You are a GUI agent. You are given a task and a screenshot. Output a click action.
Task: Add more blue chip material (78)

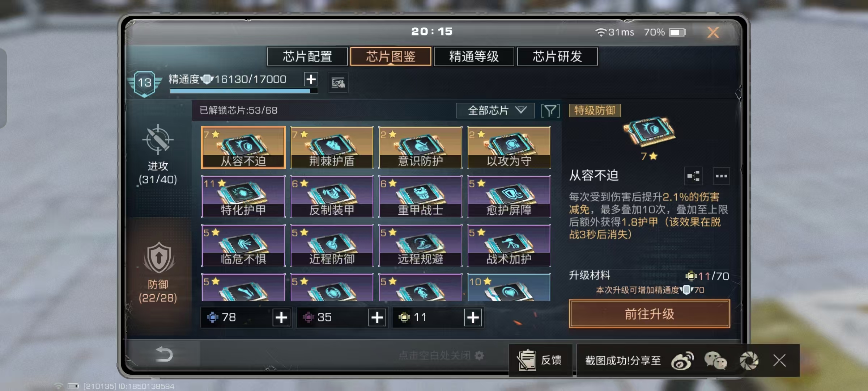click(x=281, y=318)
